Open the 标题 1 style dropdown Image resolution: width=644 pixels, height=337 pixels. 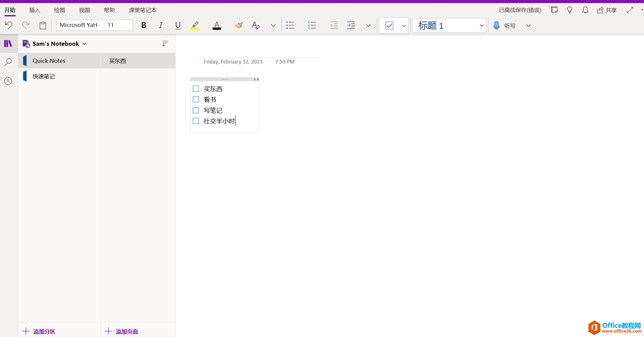click(x=482, y=25)
